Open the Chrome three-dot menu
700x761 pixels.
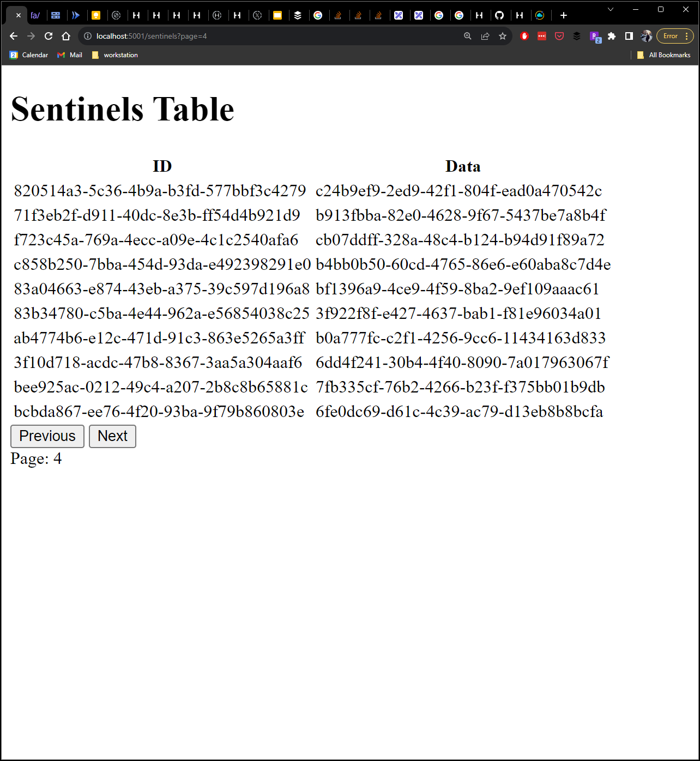(688, 36)
